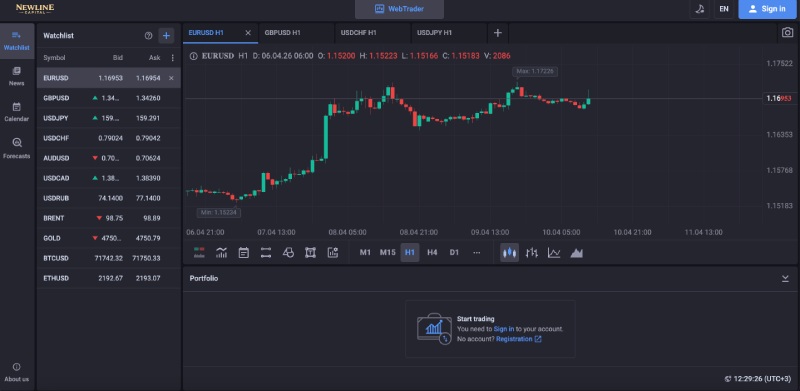The width and height of the screenshot is (800, 391).
Task: Select USDJPY in the watchlist
Action: (109, 118)
